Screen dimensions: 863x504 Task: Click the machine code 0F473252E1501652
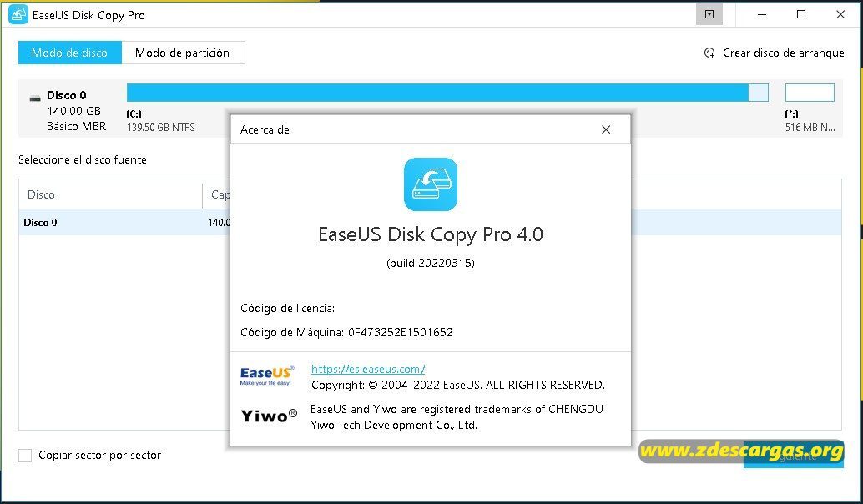(401, 332)
